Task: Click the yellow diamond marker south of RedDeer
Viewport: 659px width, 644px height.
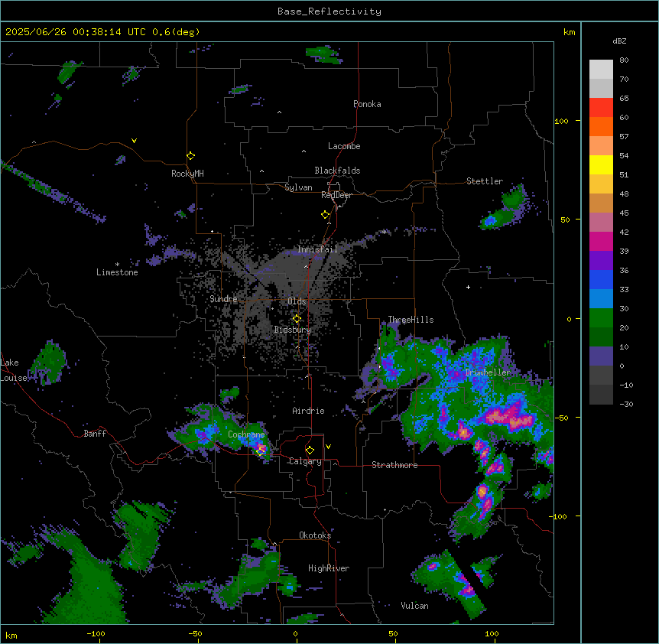Action: (x=325, y=215)
